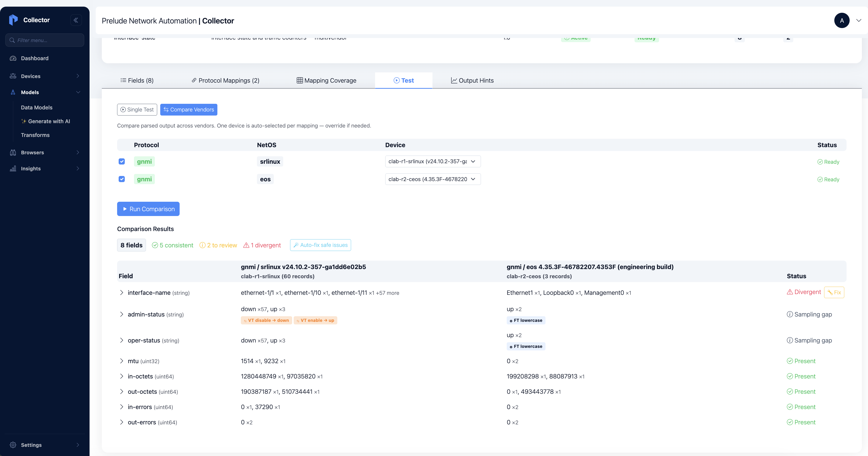
Task: Click the VT disable → down tag
Action: pos(266,320)
